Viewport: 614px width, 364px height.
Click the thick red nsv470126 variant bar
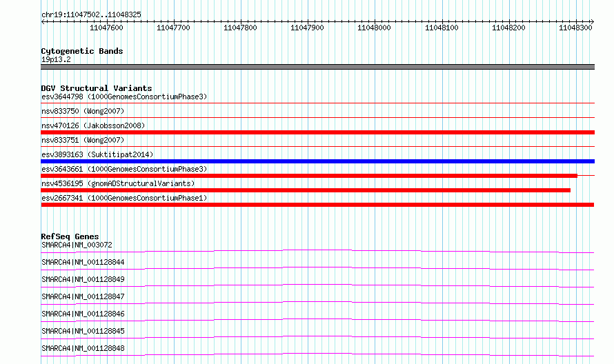(x=317, y=132)
